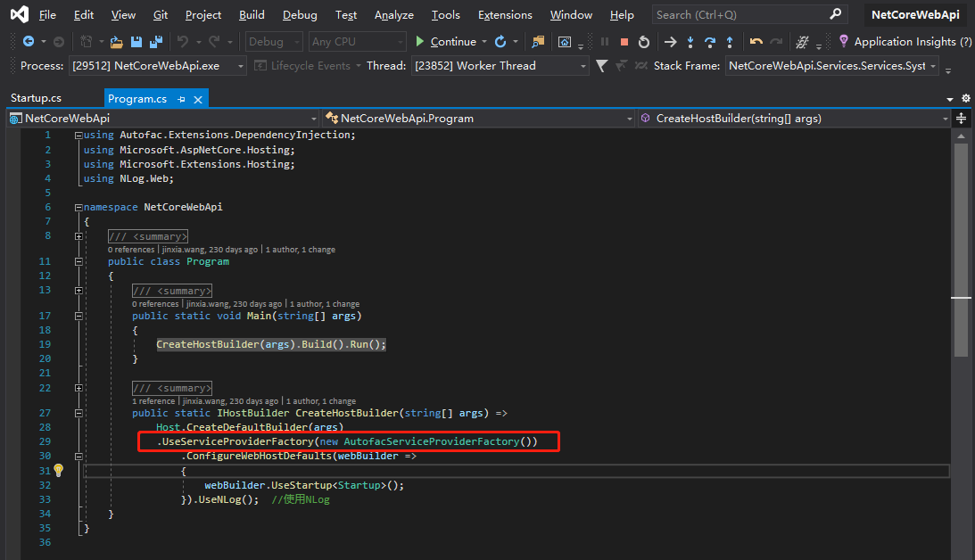
Task: Click the Step Out arrow icon
Action: 730,42
